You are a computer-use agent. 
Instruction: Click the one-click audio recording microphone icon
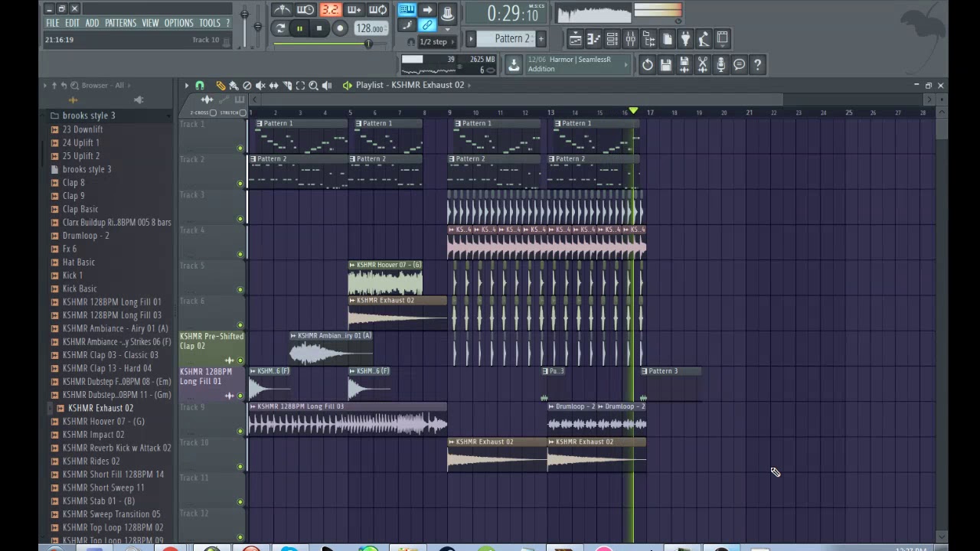coord(720,64)
